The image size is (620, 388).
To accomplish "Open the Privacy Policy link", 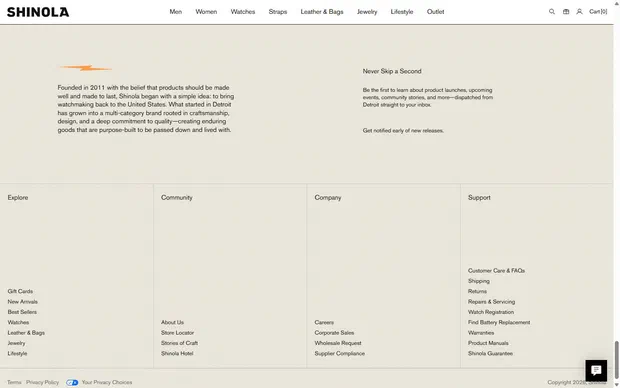I will (x=42, y=382).
